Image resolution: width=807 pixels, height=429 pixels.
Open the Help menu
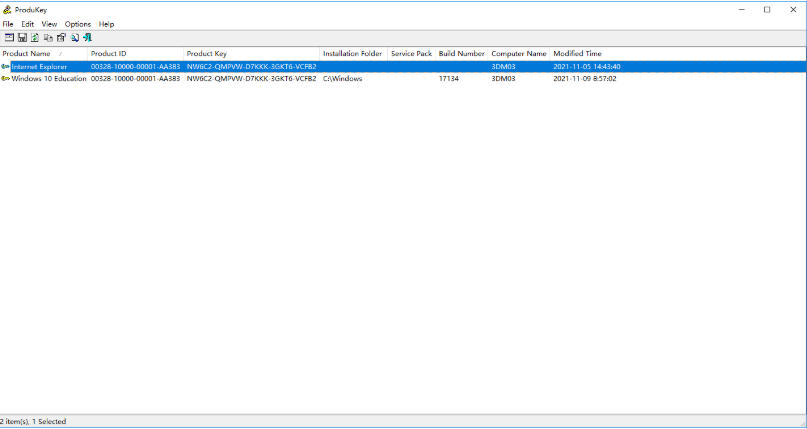click(x=107, y=24)
